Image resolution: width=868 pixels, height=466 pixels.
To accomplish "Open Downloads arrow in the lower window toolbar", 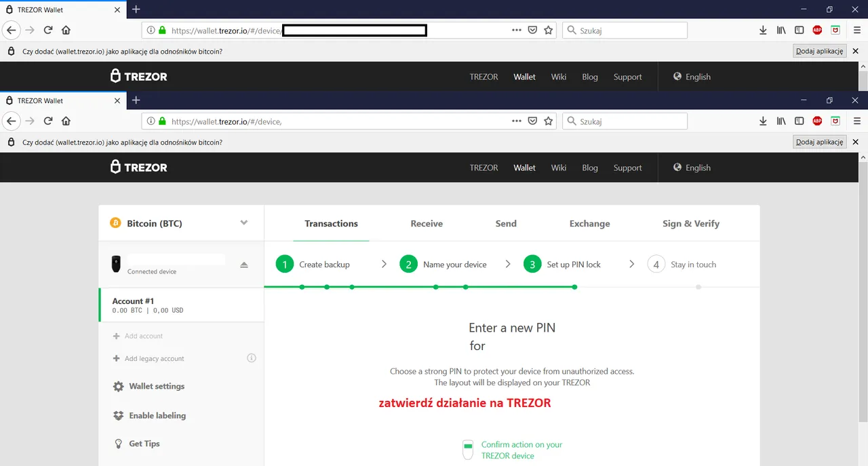I will click(x=763, y=121).
